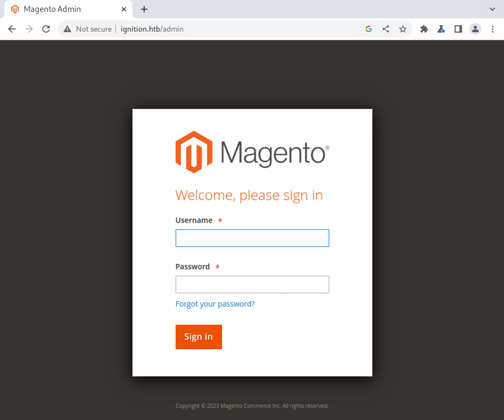The height and width of the screenshot is (420, 504).
Task: Click the browser forward arrow
Action: [x=29, y=29]
